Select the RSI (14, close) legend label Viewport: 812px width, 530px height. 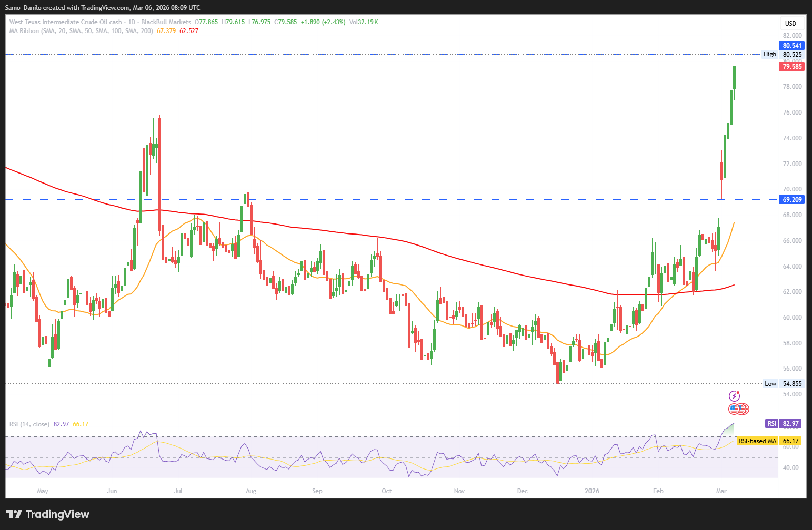tap(29, 424)
